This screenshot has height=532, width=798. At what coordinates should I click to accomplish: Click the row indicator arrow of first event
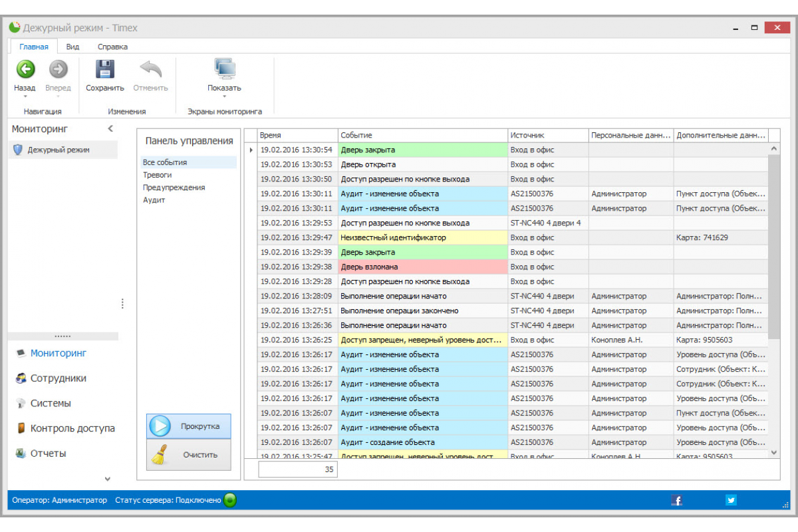point(251,150)
